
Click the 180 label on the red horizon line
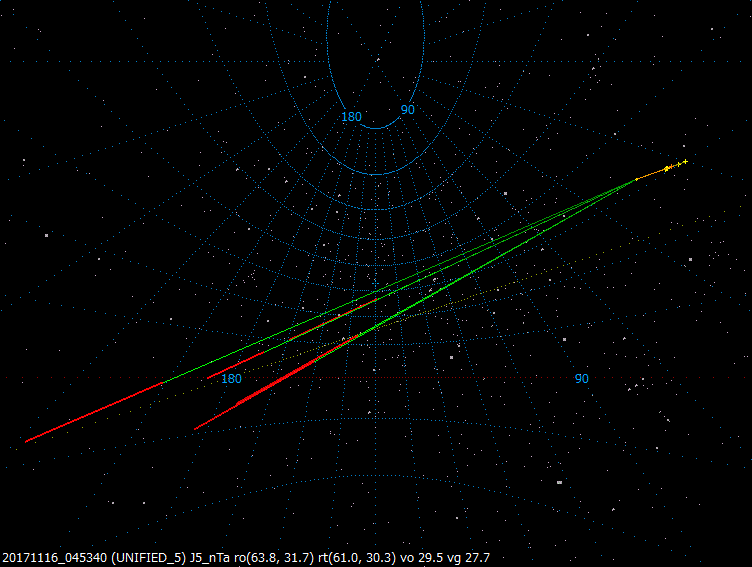(x=231, y=378)
